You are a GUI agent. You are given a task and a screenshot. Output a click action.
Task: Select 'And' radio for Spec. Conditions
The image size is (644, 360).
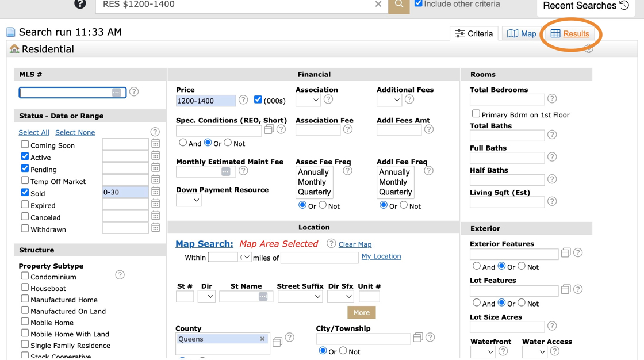(183, 143)
